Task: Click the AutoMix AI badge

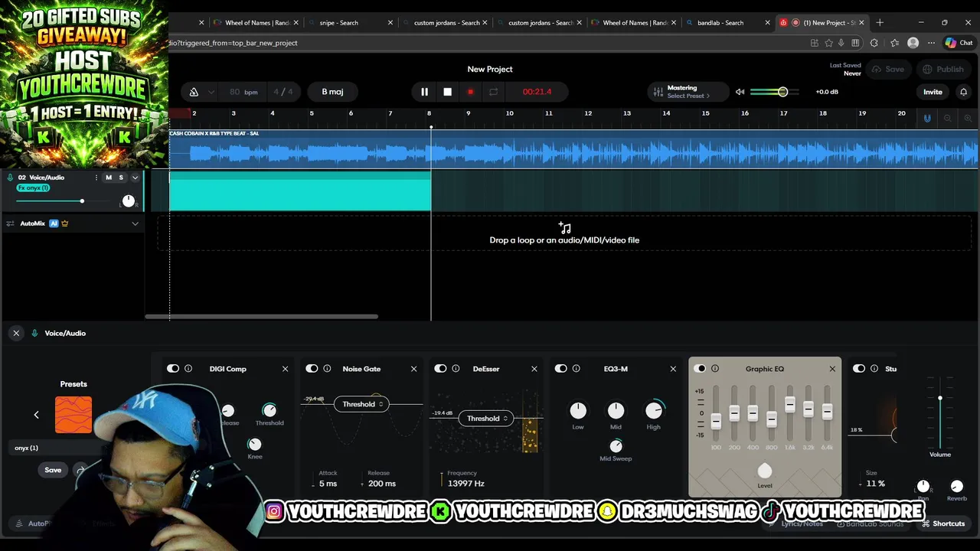Action: coord(54,223)
